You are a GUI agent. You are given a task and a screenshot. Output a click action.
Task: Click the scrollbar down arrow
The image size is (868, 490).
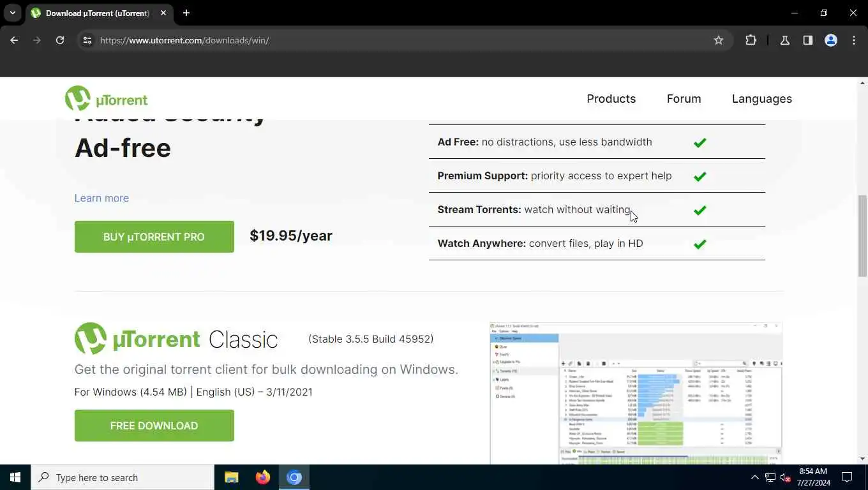862,459
